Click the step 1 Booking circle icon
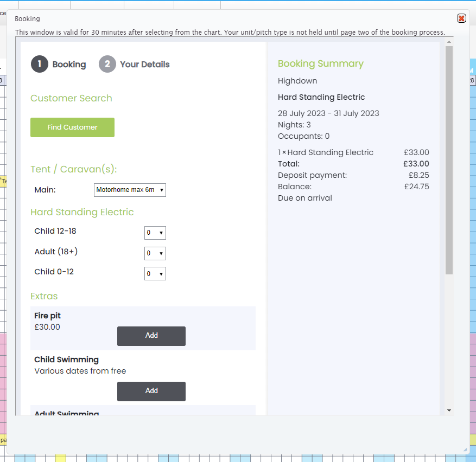Viewport: 476px width, 462px height. [x=39, y=64]
